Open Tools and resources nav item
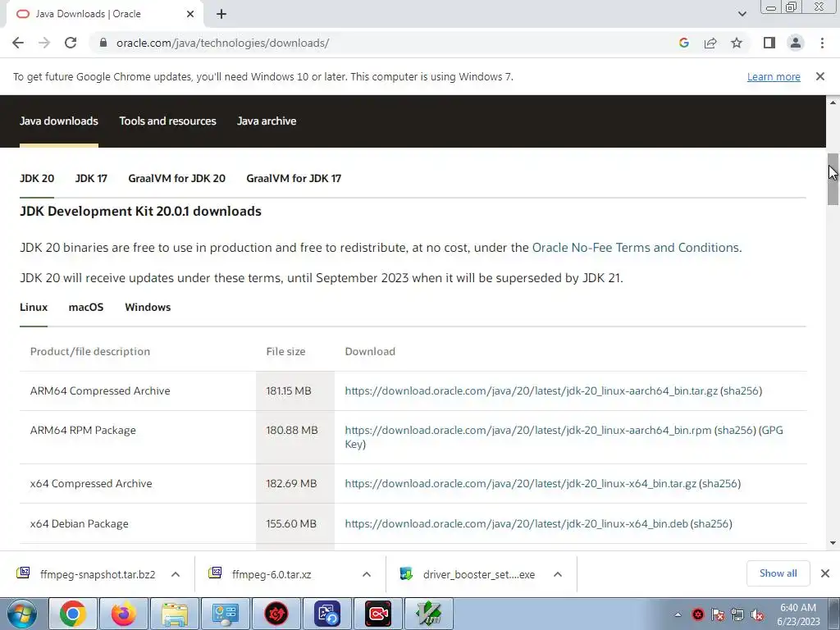Image resolution: width=840 pixels, height=630 pixels. click(x=167, y=121)
